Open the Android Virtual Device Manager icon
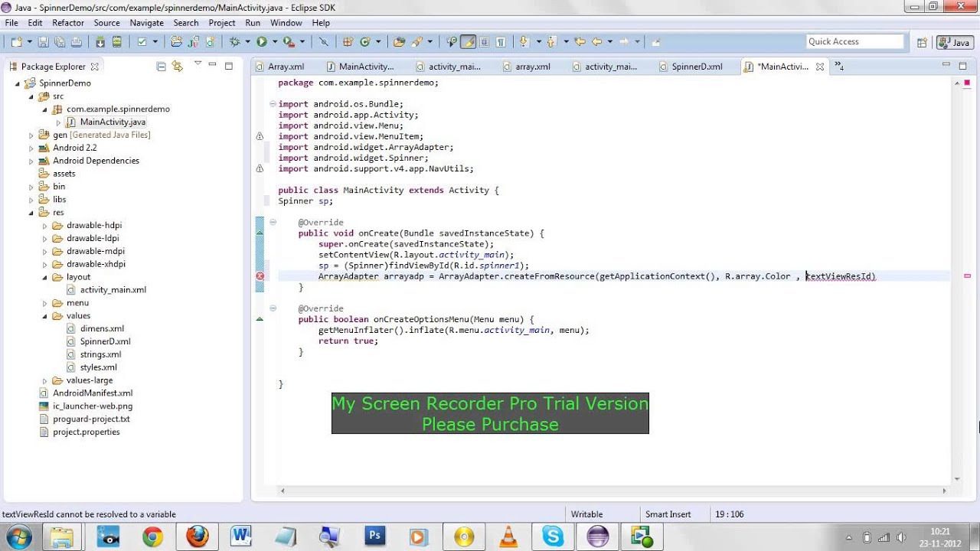This screenshot has width=980, height=551. coord(116,42)
